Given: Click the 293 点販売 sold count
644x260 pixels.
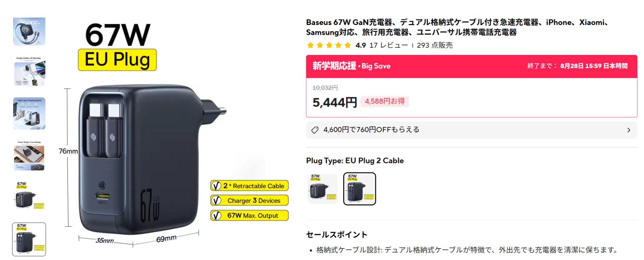Looking at the screenshot, I should pos(435,45).
